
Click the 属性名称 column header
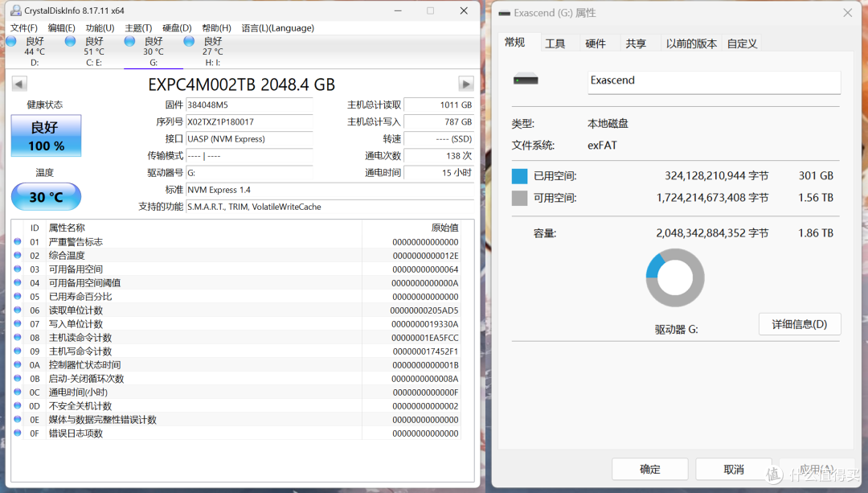[67, 228]
